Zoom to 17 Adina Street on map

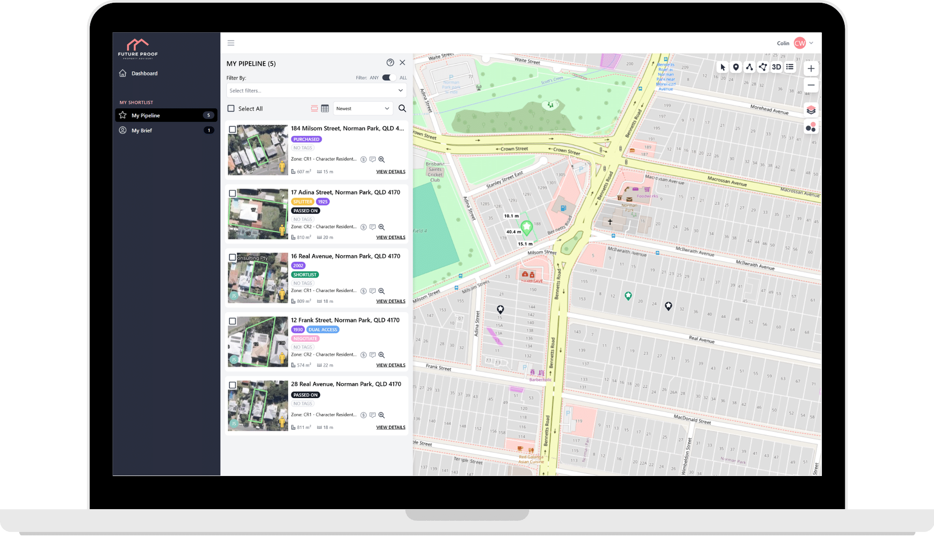click(x=382, y=227)
